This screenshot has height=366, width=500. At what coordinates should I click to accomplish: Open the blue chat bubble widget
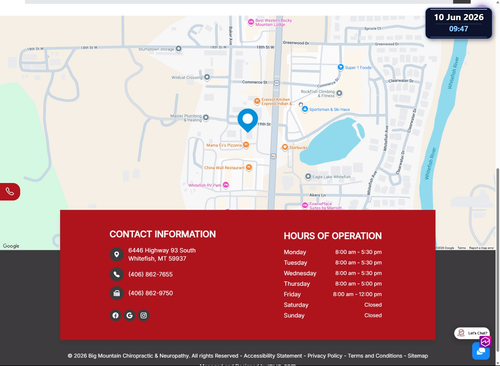tap(481, 351)
